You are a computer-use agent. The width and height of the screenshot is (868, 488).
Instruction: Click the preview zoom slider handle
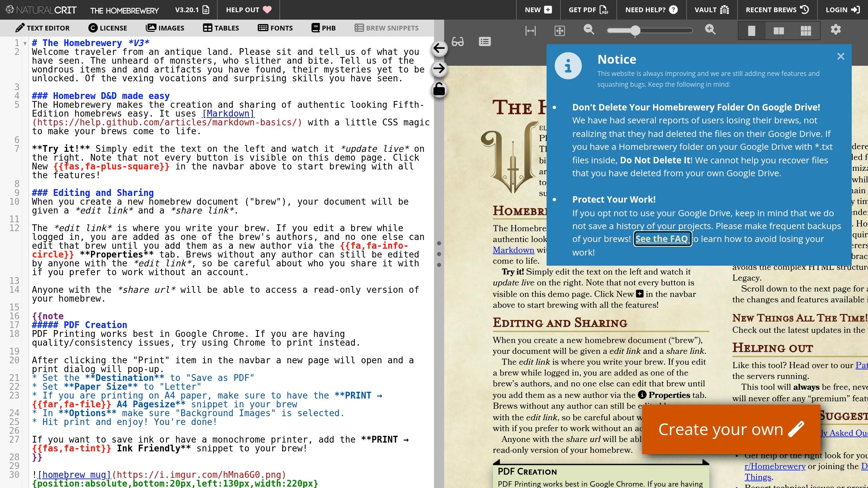(x=635, y=30)
